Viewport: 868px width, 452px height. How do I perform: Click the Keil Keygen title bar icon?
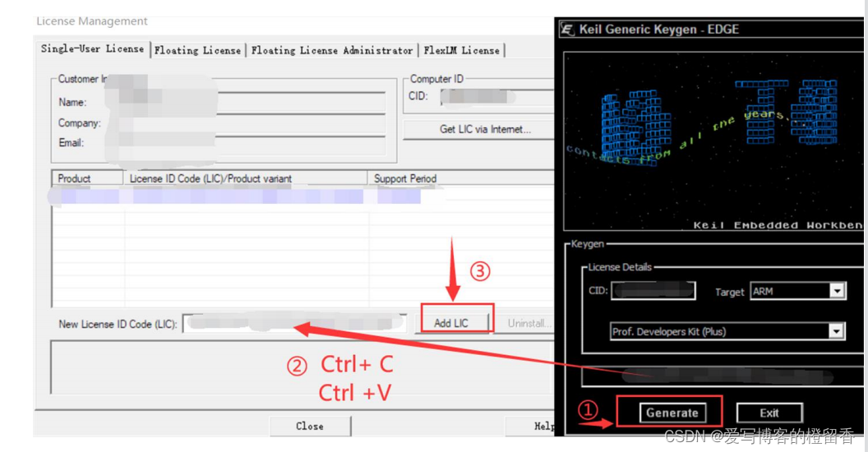click(x=567, y=29)
